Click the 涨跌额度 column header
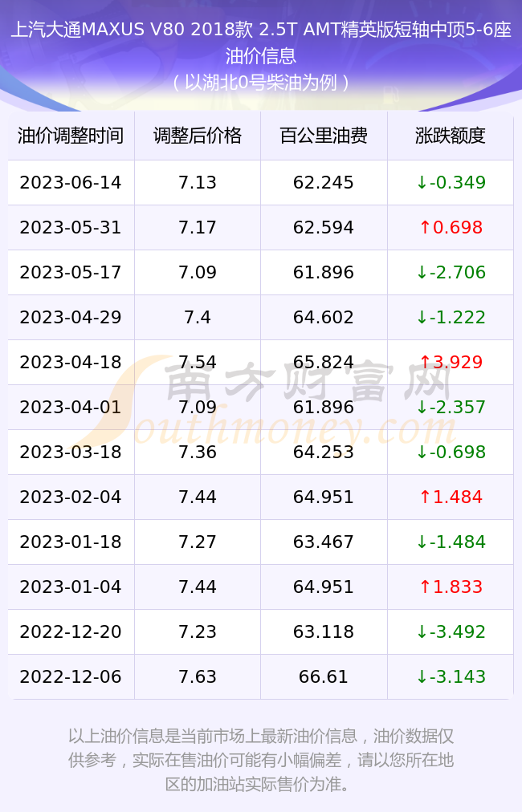This screenshot has height=812, width=522. pos(450,136)
